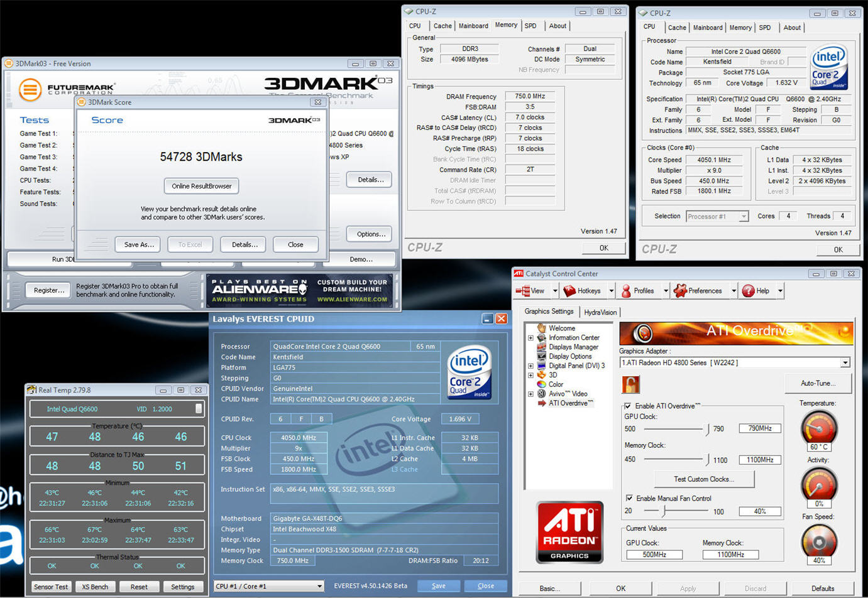Click the 40% fan speed value field in the manual fan control group
The image size is (868, 598).
tap(760, 511)
